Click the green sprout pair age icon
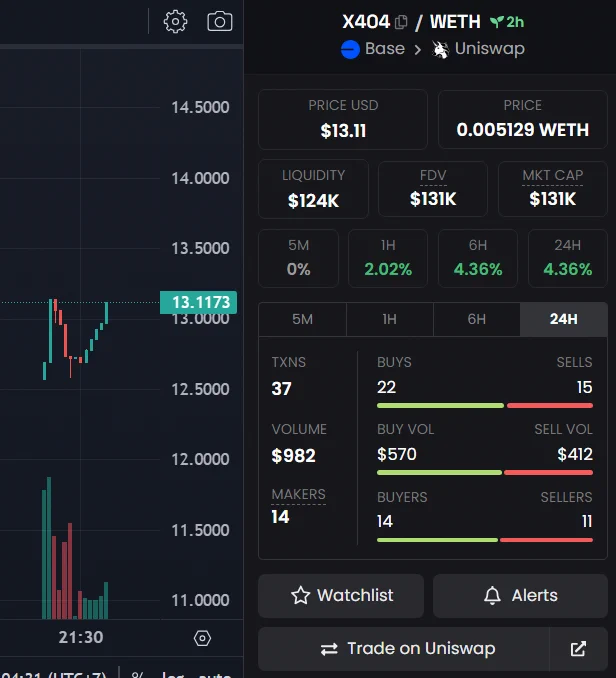Screen dimensions: 616x678 pos(497,22)
